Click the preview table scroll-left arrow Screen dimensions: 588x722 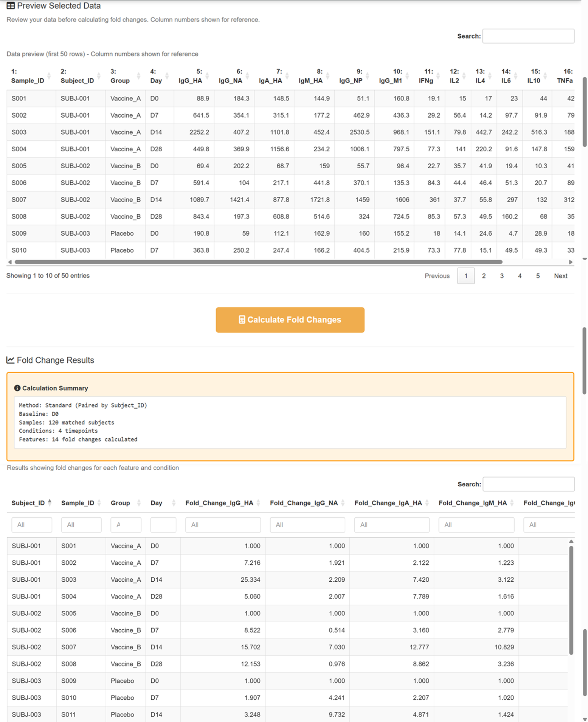[10, 262]
